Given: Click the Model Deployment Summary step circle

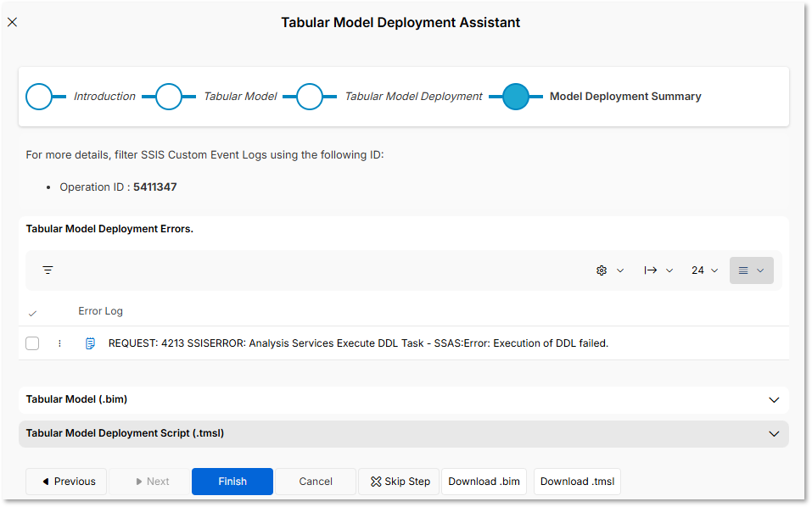Looking at the screenshot, I should pyautogui.click(x=516, y=97).
